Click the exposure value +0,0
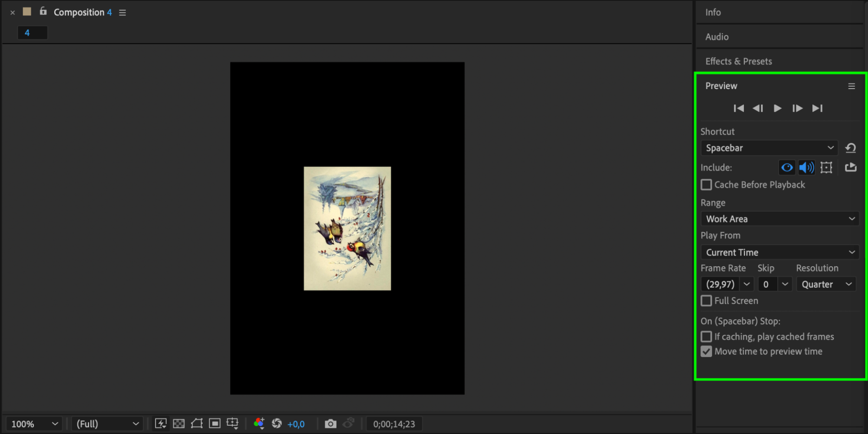This screenshot has width=868, height=434. pyautogui.click(x=296, y=424)
